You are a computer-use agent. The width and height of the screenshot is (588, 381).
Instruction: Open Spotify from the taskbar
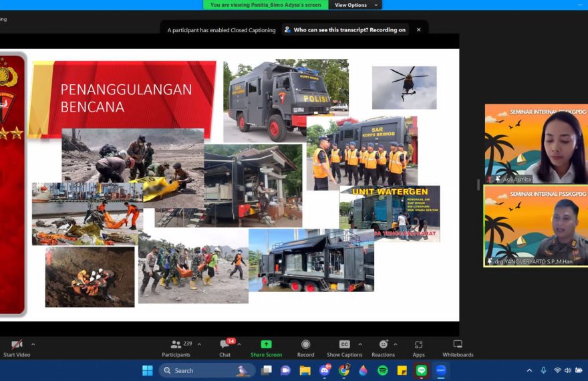click(x=383, y=370)
